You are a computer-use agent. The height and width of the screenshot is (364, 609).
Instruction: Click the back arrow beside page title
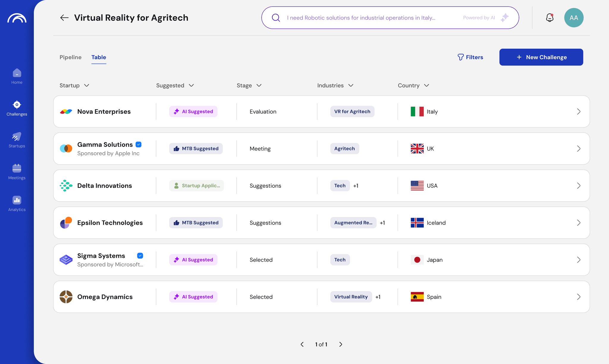64,18
